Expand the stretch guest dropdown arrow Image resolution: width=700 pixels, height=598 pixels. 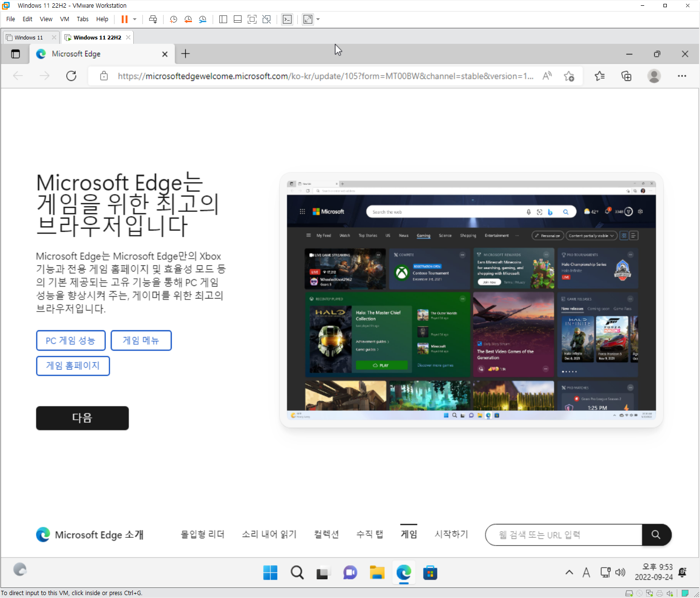tap(318, 19)
